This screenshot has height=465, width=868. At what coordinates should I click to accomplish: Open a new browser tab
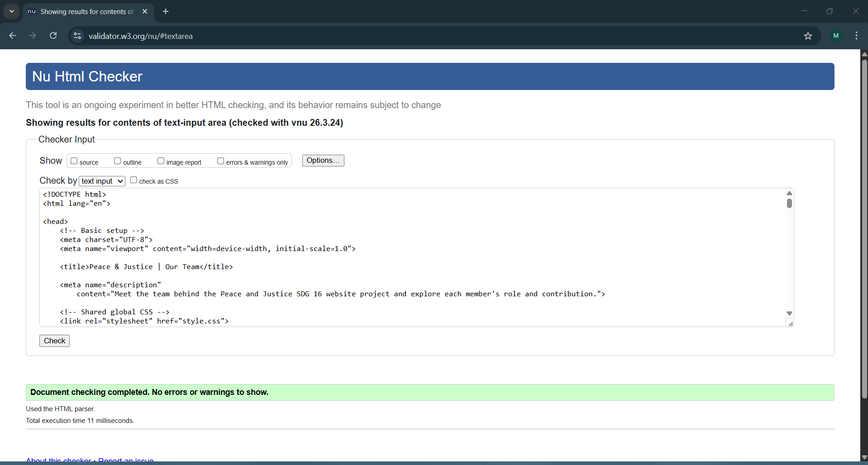tap(166, 11)
